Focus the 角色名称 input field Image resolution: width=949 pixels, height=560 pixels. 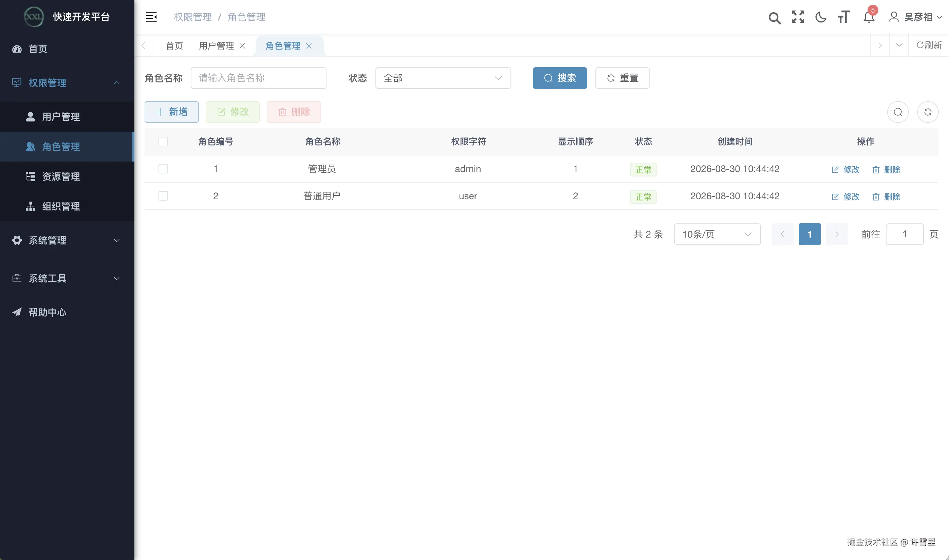click(259, 78)
